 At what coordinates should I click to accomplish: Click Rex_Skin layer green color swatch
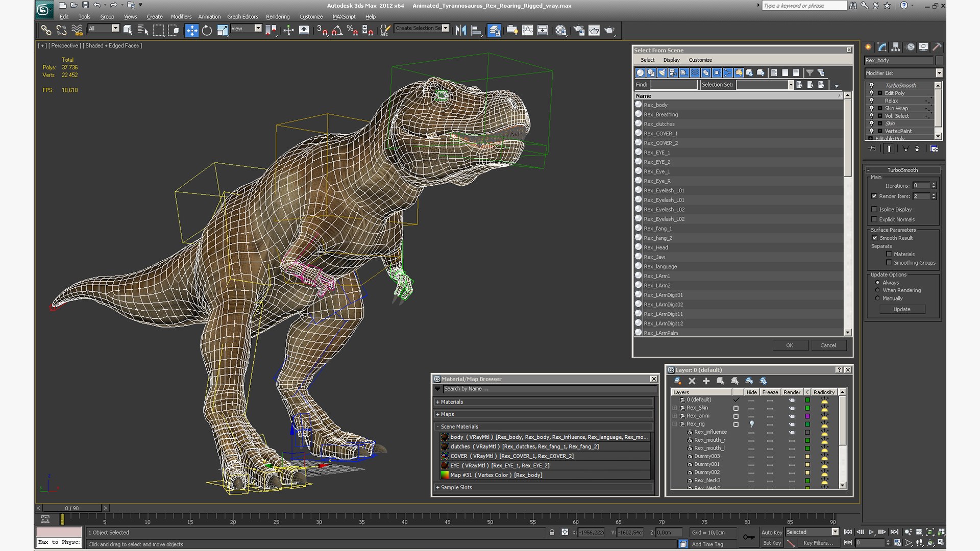point(807,408)
